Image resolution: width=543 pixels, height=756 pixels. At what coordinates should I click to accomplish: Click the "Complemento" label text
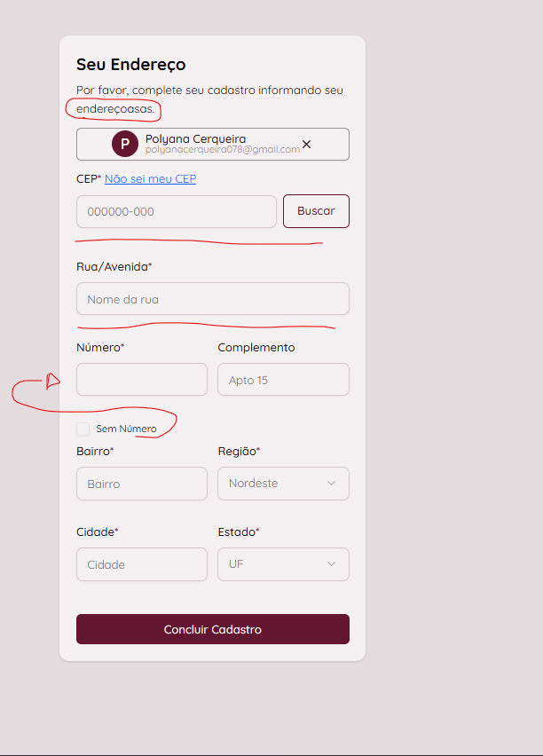pos(256,348)
